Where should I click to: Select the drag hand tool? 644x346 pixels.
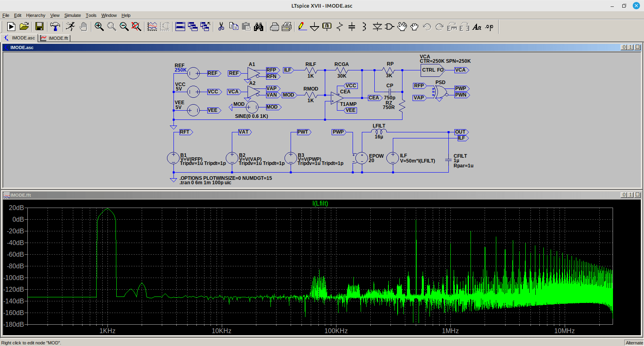[x=414, y=27]
